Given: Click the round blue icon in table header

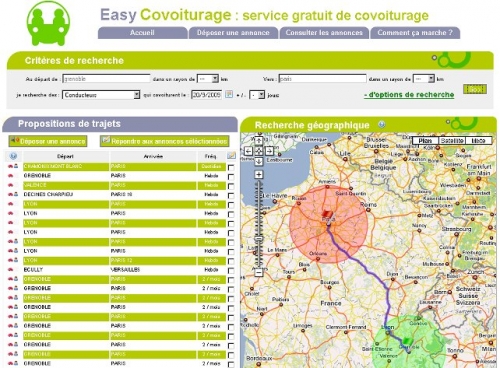Looking at the screenshot, I should click(13, 156).
